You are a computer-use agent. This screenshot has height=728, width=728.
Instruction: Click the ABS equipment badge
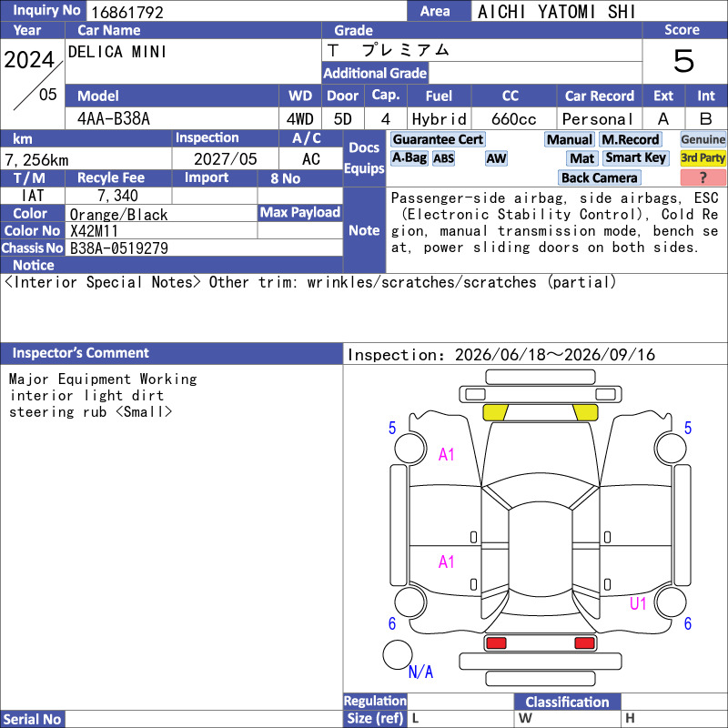point(443,158)
